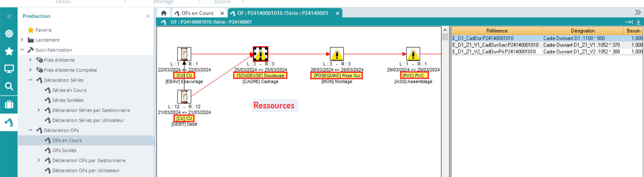Click the monitor icon in sidebar

[x=9, y=69]
